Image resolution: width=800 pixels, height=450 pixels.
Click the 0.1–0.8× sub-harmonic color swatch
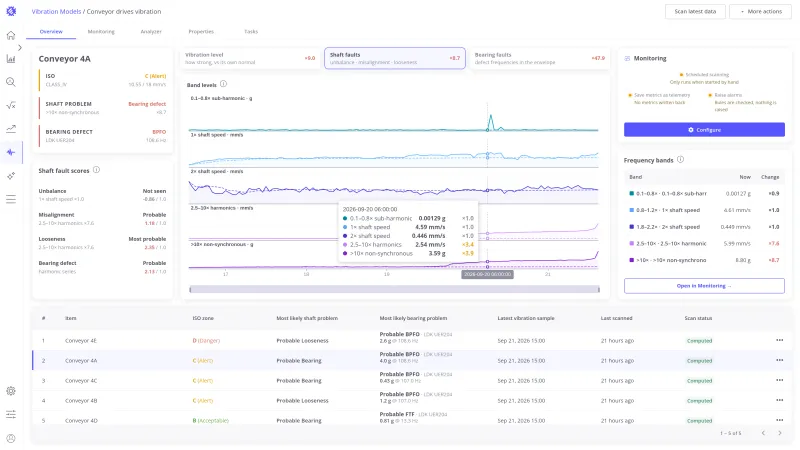pos(632,193)
